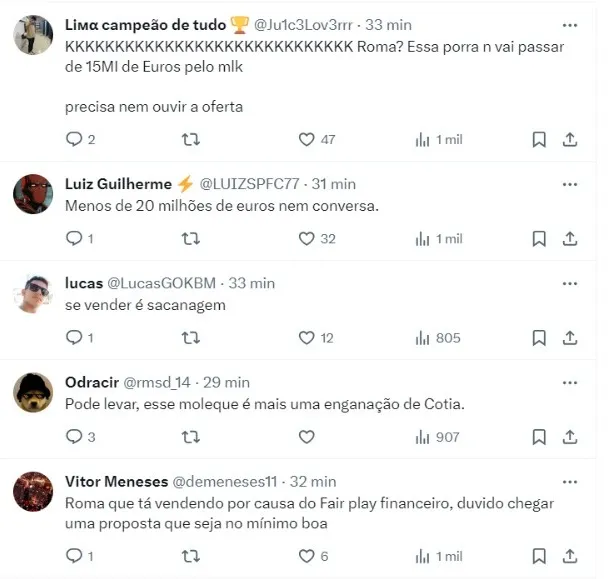The image size is (611, 579).
Task: Like Odracir's tweet about Cotia
Action: pos(307,437)
